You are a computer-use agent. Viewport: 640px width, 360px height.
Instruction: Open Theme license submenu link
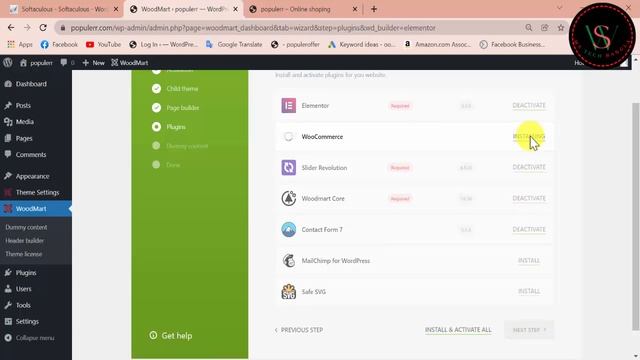[x=23, y=254]
